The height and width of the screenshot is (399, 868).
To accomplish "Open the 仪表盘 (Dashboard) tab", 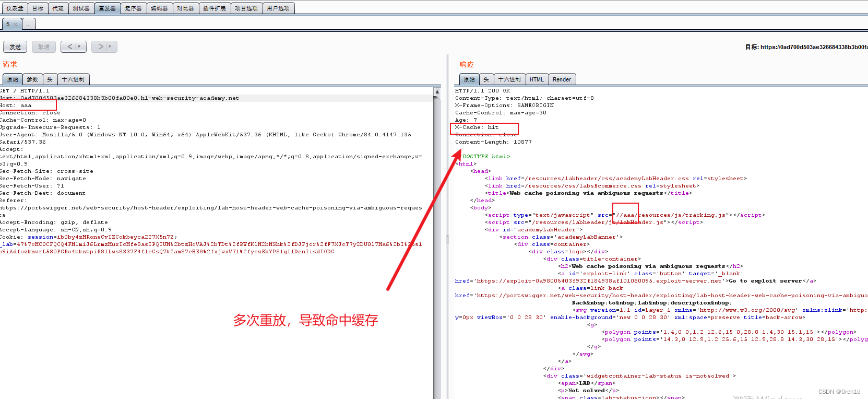I will (15, 8).
